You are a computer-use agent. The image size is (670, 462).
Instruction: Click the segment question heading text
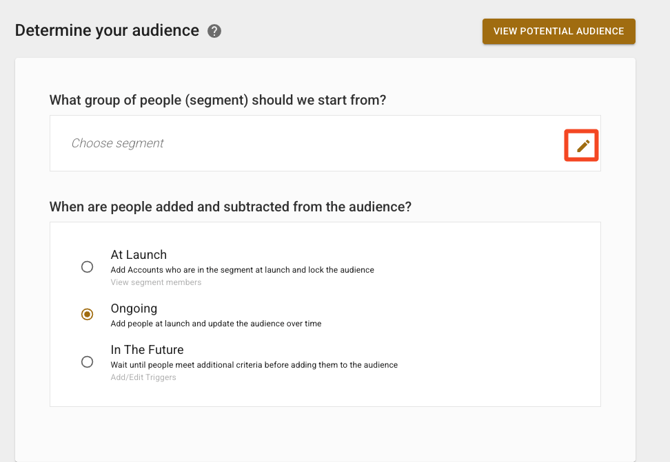click(217, 100)
